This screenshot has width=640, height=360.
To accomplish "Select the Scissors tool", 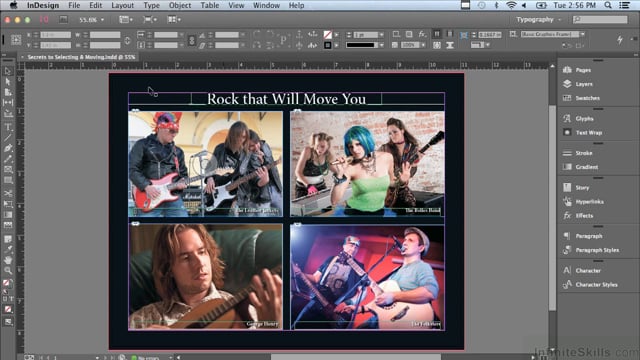I will (x=8, y=193).
